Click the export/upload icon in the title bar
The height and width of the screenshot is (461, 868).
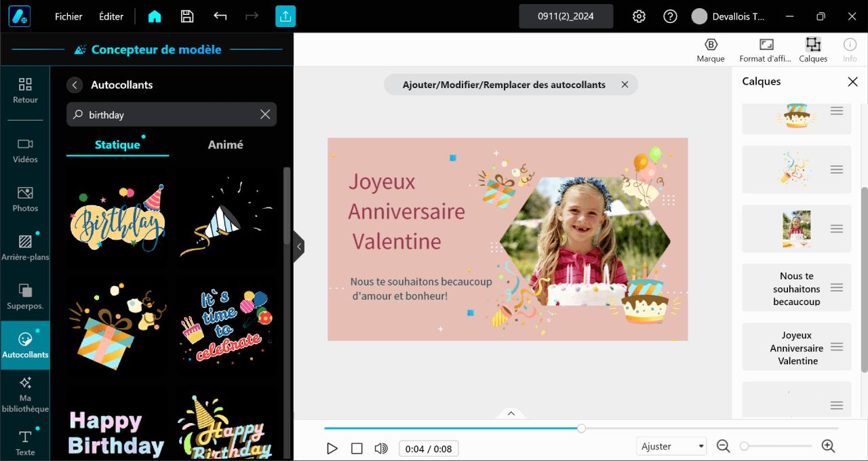285,16
